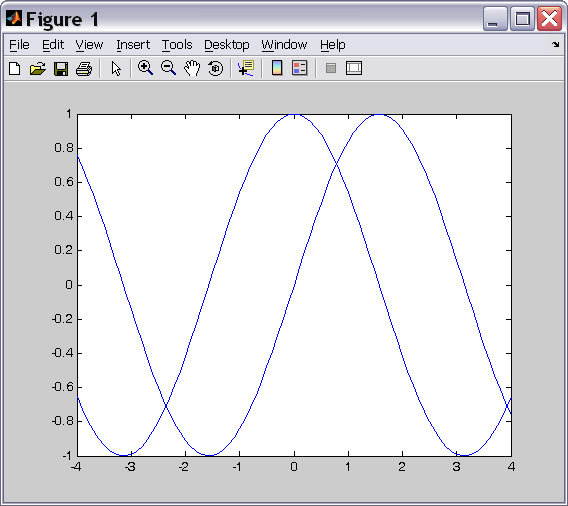Click the y-axis label 0.4

pos(64,216)
